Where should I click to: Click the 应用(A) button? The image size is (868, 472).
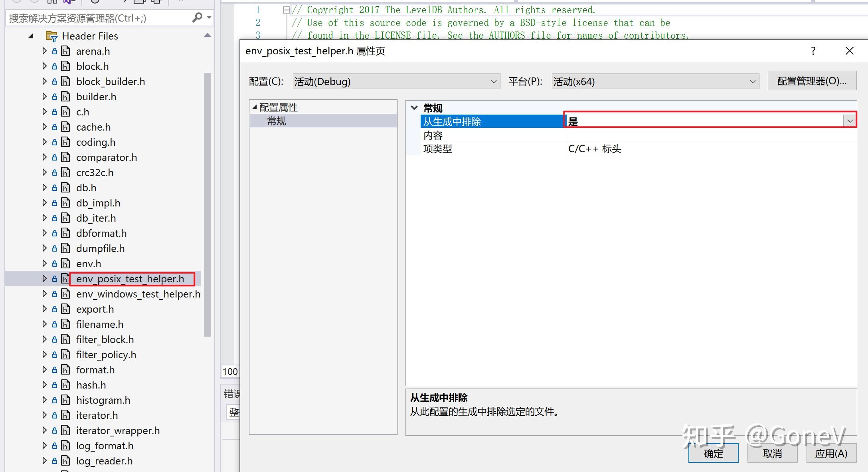[831, 453]
